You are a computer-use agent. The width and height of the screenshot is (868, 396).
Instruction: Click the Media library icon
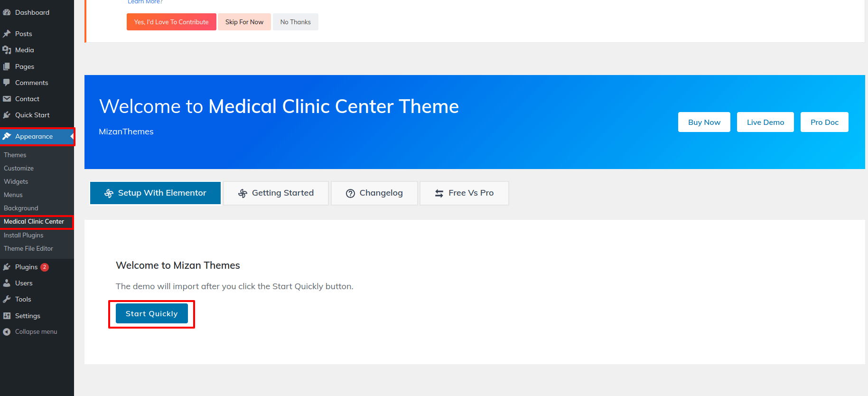coord(7,50)
